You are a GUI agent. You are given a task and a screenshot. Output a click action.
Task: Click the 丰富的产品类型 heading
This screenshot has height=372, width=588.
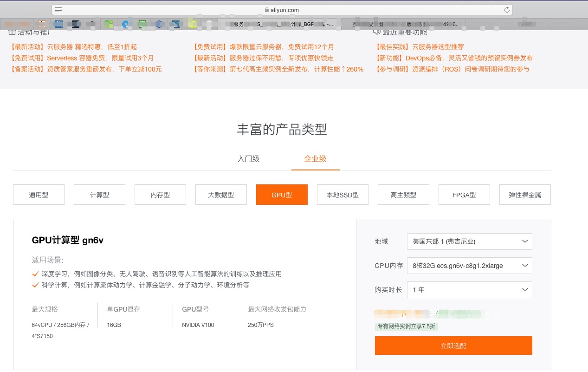pos(282,130)
